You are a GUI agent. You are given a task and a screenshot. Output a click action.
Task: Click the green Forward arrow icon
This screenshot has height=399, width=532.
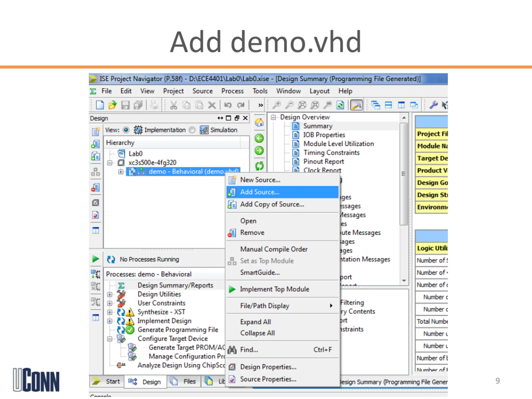tap(259, 150)
